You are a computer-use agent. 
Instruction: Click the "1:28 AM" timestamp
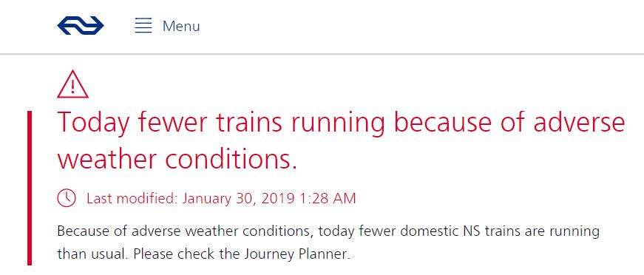click(x=328, y=199)
